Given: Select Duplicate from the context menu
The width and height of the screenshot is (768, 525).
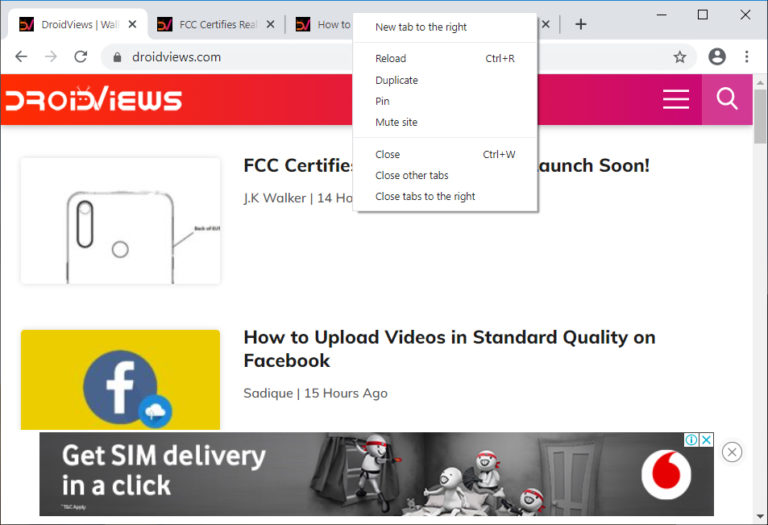Looking at the screenshot, I should tap(445, 80).
